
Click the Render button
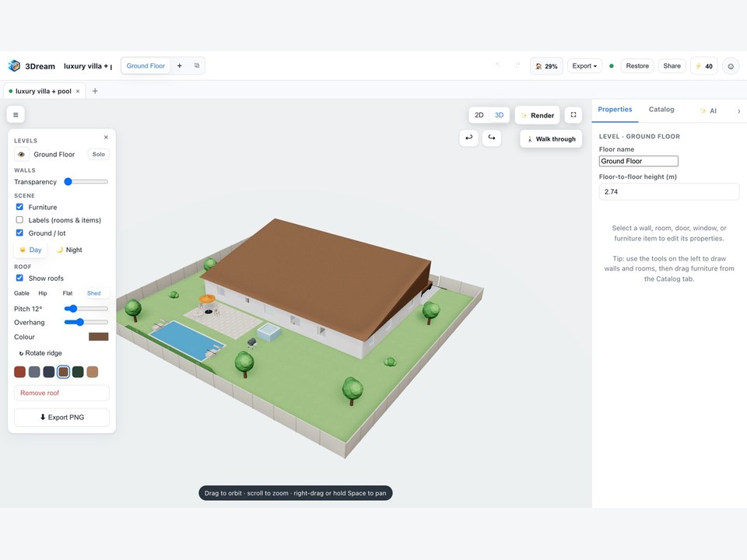tap(538, 115)
